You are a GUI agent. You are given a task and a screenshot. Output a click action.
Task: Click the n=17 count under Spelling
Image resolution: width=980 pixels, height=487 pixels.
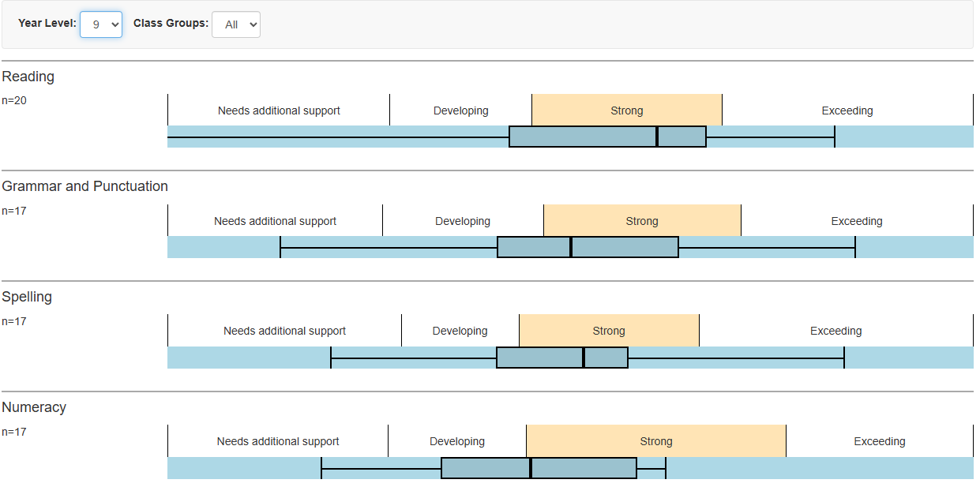(14, 321)
